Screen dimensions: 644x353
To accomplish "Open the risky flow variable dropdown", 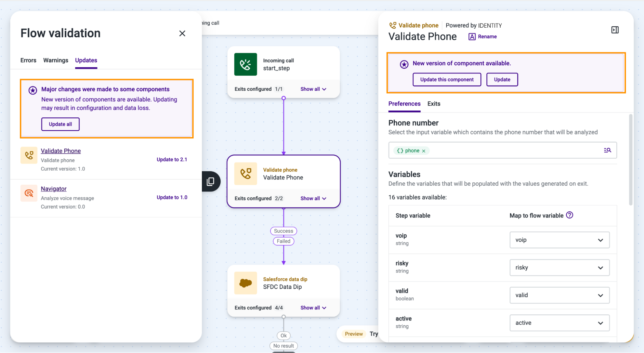I will point(559,268).
